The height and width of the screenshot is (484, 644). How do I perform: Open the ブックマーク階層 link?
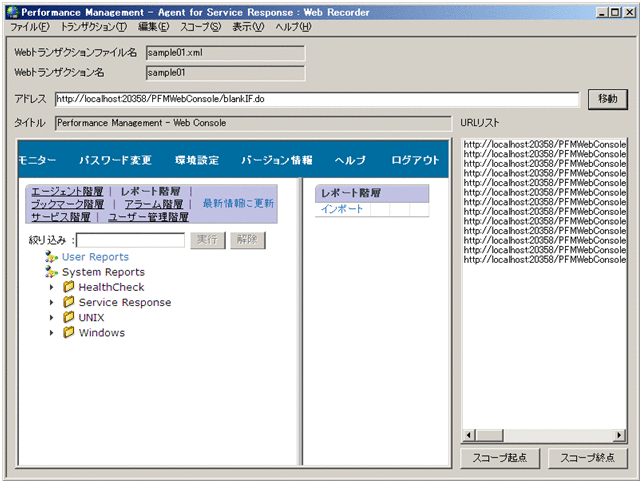point(67,204)
